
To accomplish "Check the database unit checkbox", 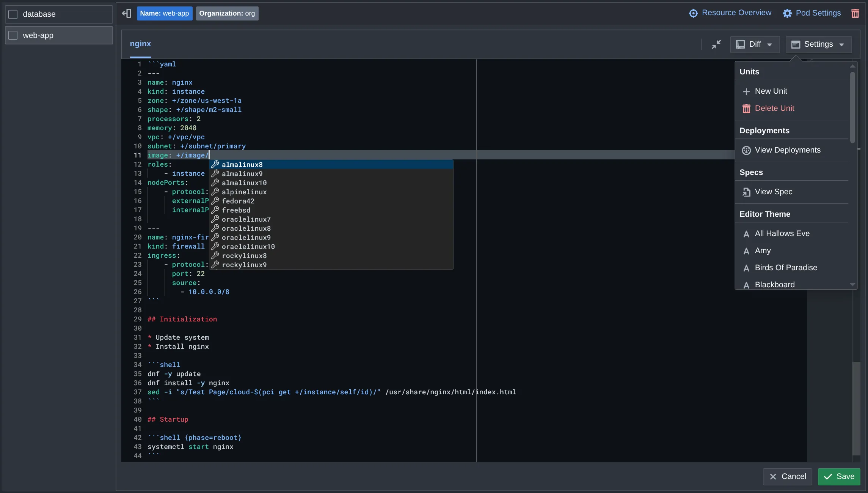I will pyautogui.click(x=13, y=14).
